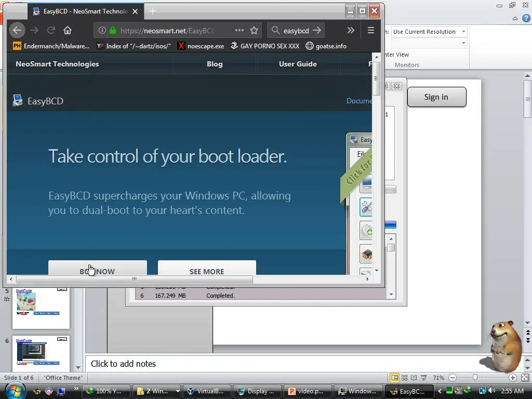Click the zoom slider handle
This screenshot has height=399, width=532.
(x=475, y=378)
